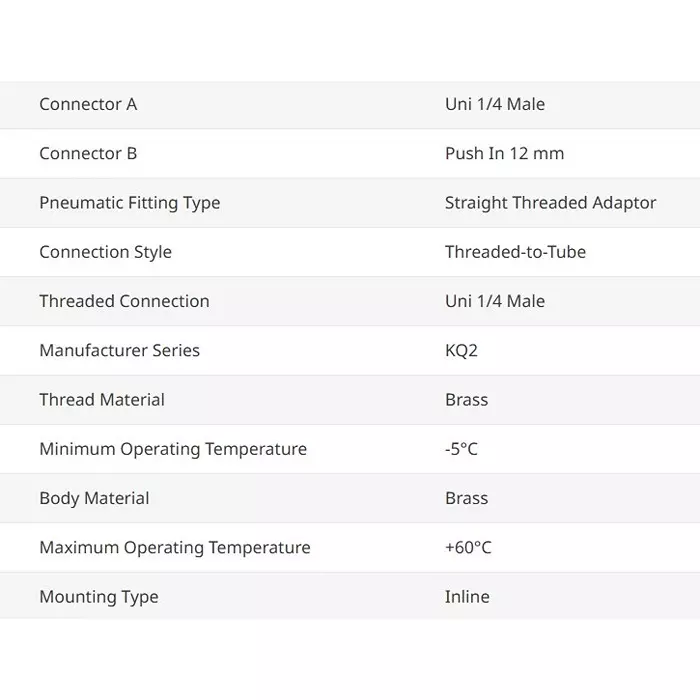The image size is (700, 700).
Task: Select the +60°C temperature value
Action: point(468,547)
